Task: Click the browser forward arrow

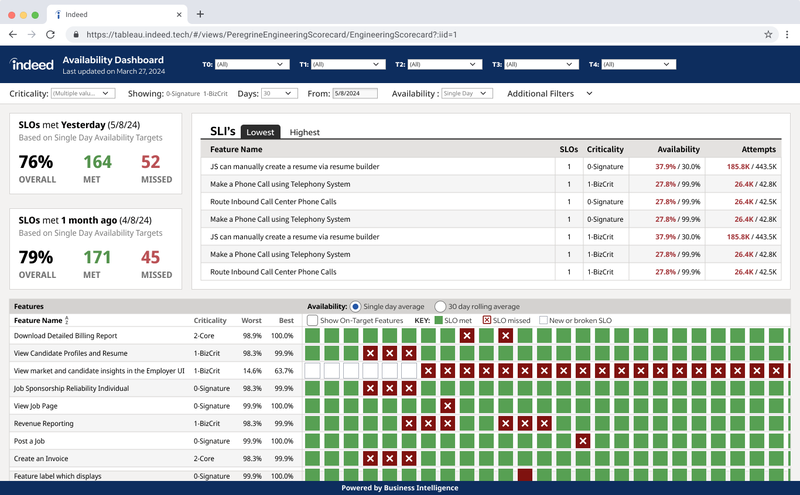Action: 32,34
